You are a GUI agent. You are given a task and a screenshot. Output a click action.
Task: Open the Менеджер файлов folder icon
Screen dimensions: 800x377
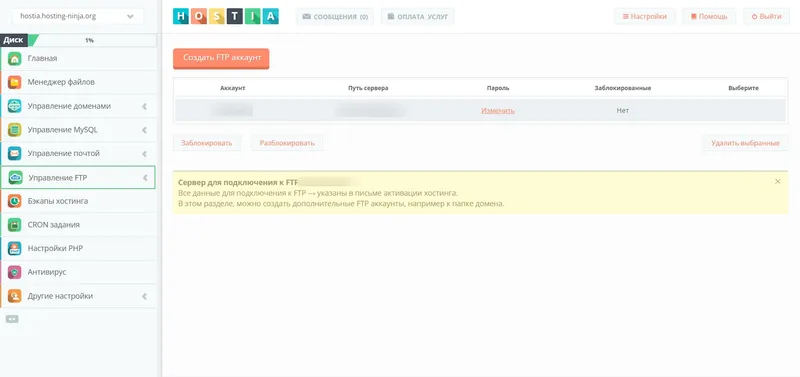[x=14, y=82]
